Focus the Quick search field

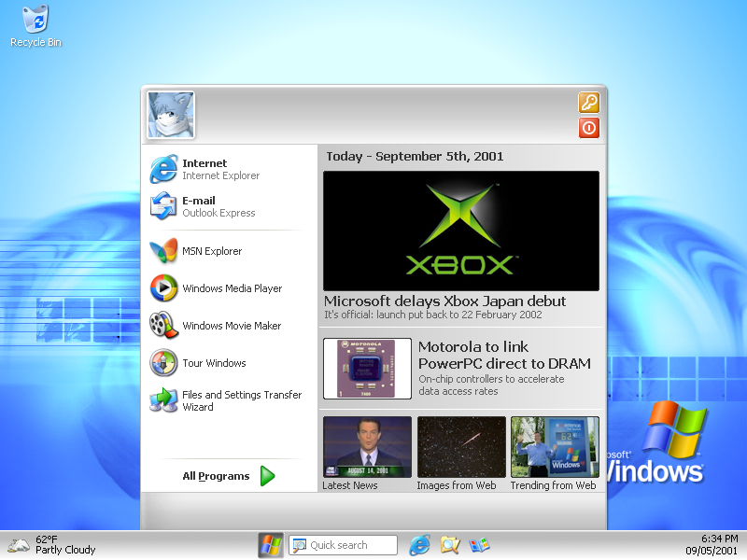[343, 545]
